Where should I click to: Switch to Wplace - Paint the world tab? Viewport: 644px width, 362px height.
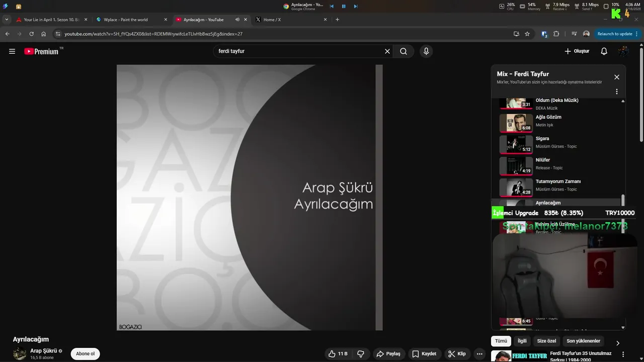pyautogui.click(x=131, y=20)
